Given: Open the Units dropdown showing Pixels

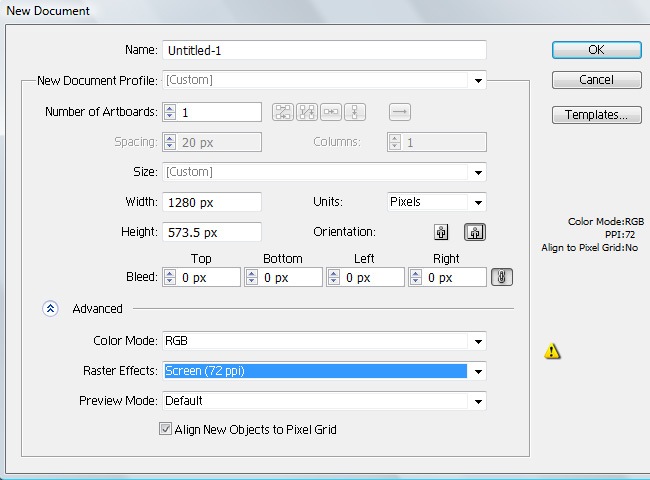Looking at the screenshot, I should point(478,202).
